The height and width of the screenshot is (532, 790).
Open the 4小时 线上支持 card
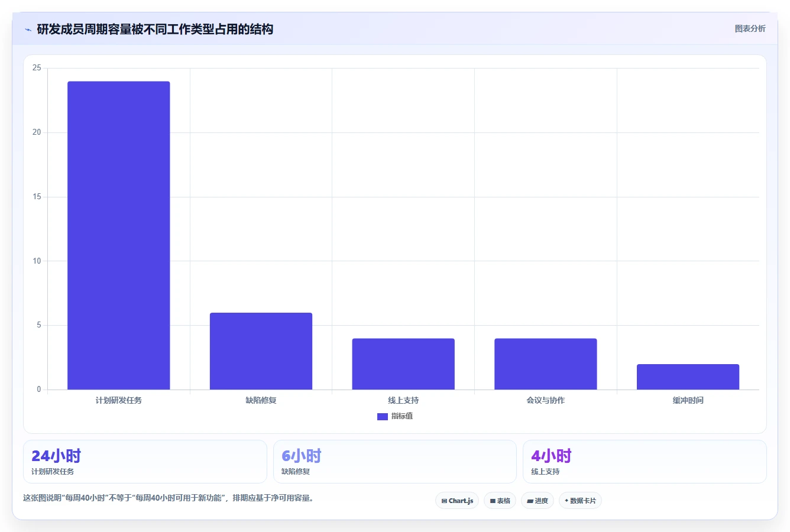(x=645, y=462)
